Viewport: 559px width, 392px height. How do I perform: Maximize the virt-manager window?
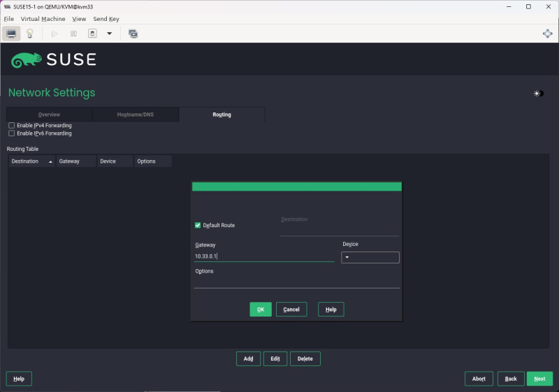pyautogui.click(x=528, y=6)
